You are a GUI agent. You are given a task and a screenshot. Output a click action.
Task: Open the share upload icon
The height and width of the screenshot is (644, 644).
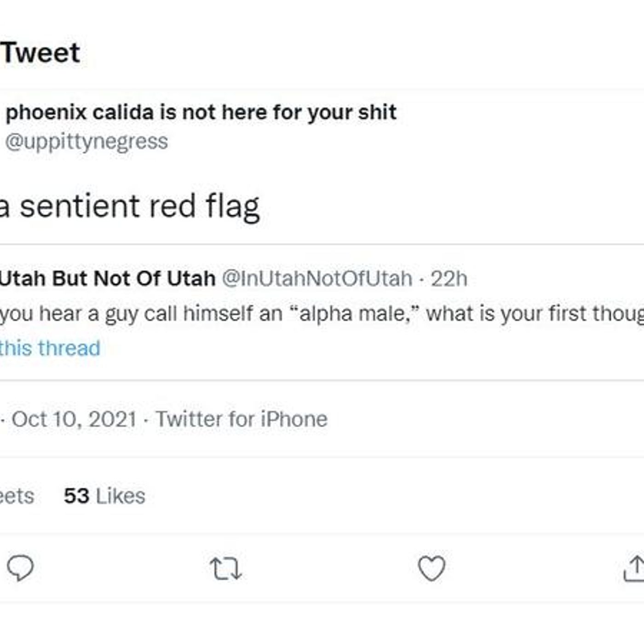pos(634,569)
